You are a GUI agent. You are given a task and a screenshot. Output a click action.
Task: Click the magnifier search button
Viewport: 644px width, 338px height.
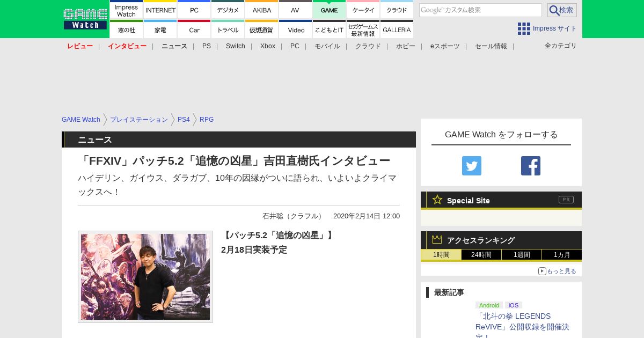(562, 10)
